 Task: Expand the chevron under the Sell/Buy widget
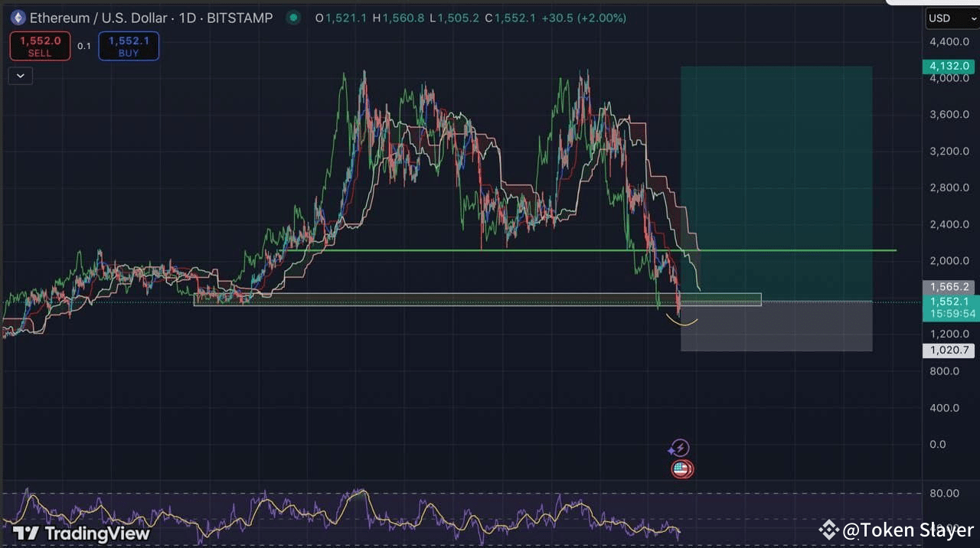pyautogui.click(x=20, y=75)
